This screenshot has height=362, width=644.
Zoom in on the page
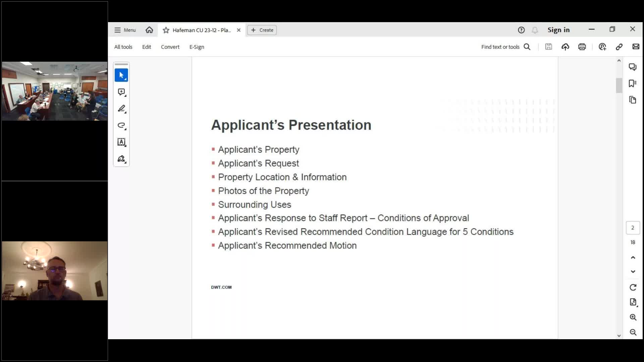[x=633, y=317]
